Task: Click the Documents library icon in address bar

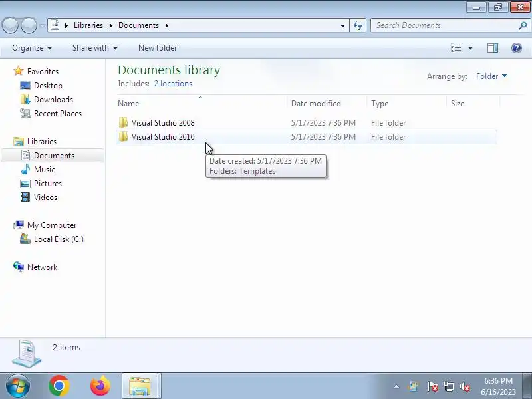Action: (x=55, y=25)
